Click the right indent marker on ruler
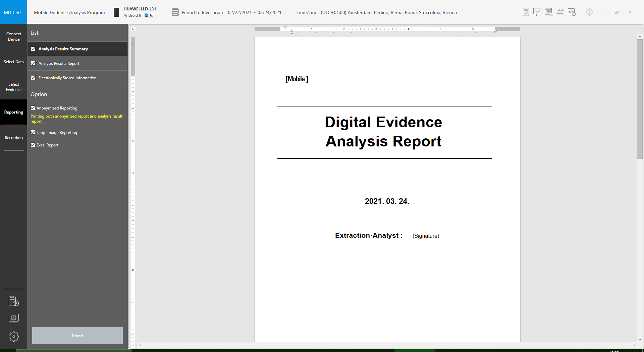644x352 pixels. tap(495, 30)
